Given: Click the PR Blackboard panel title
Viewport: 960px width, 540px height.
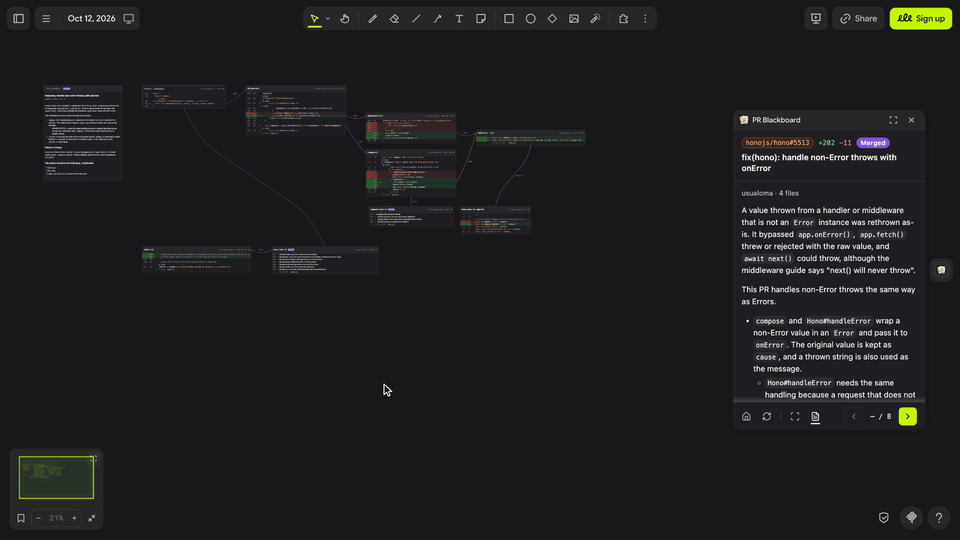Looking at the screenshot, I should pos(776,120).
